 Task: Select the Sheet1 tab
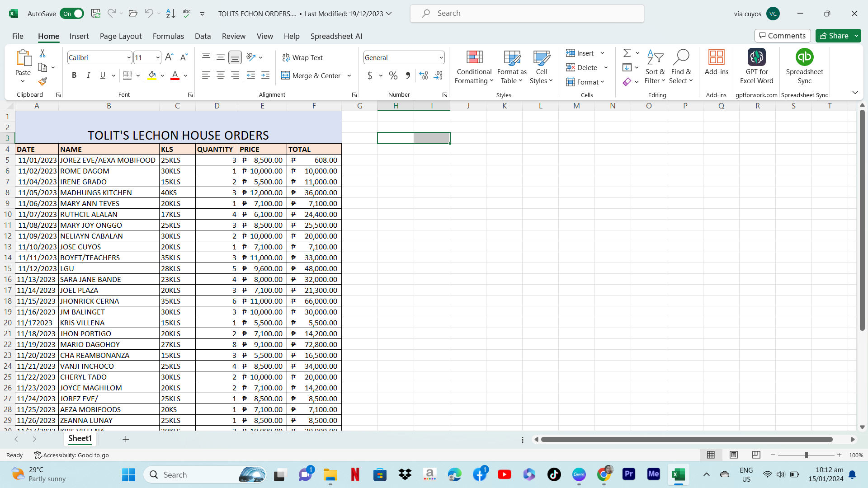tap(80, 438)
